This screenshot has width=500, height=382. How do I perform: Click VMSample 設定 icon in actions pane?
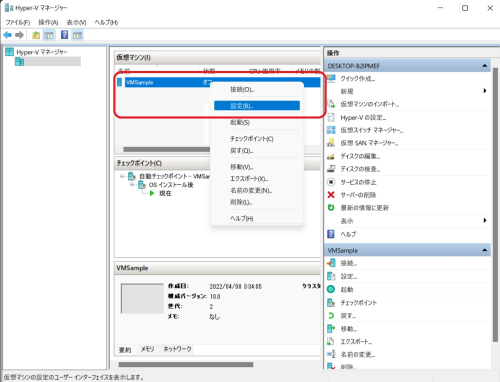(x=331, y=276)
